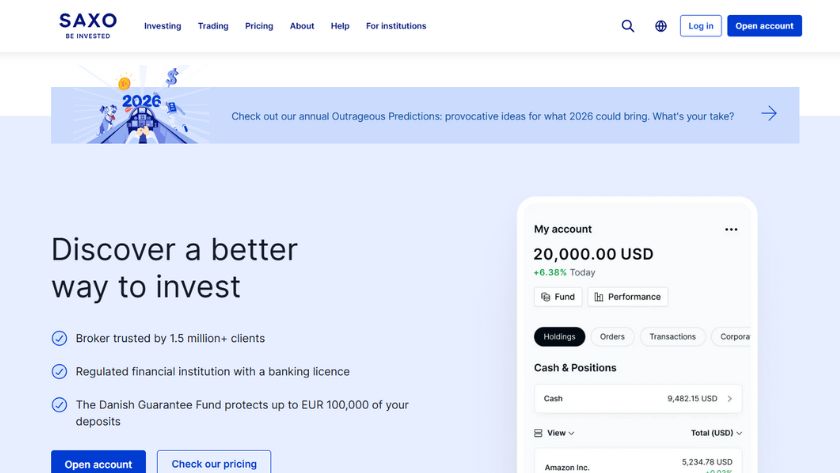Click the Log in button
This screenshot has height=473, width=840.
tap(701, 26)
